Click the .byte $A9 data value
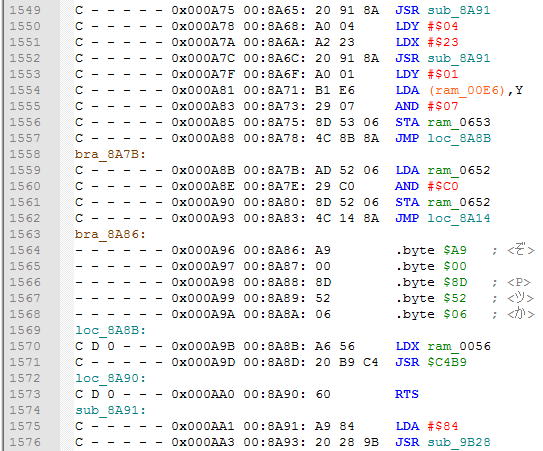This screenshot has height=451, width=543. (x=455, y=250)
